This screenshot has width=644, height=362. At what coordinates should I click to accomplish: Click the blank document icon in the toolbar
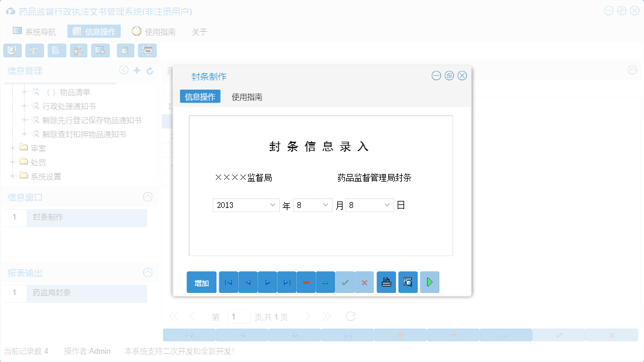(x=56, y=50)
